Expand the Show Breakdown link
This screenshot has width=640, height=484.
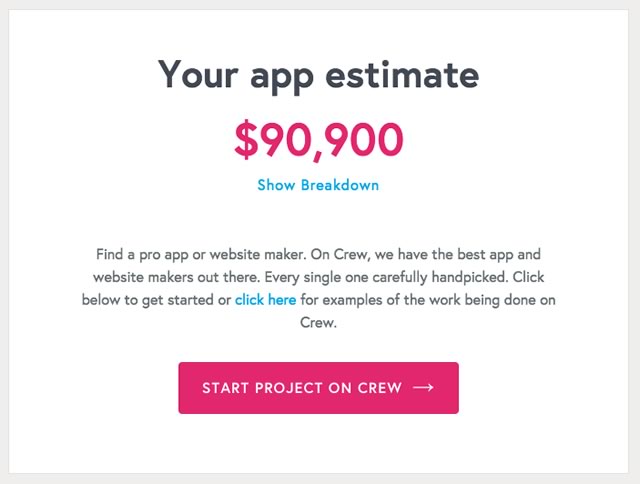click(318, 185)
